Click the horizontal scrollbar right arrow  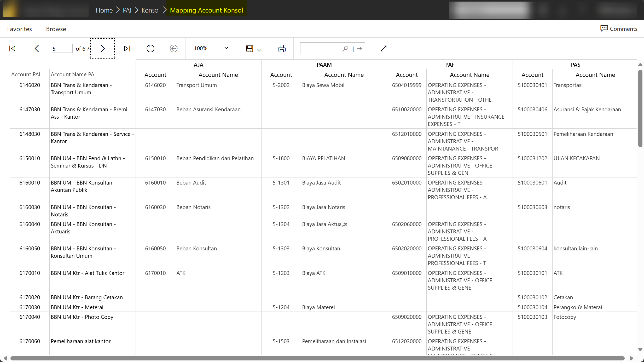[x=631, y=358]
